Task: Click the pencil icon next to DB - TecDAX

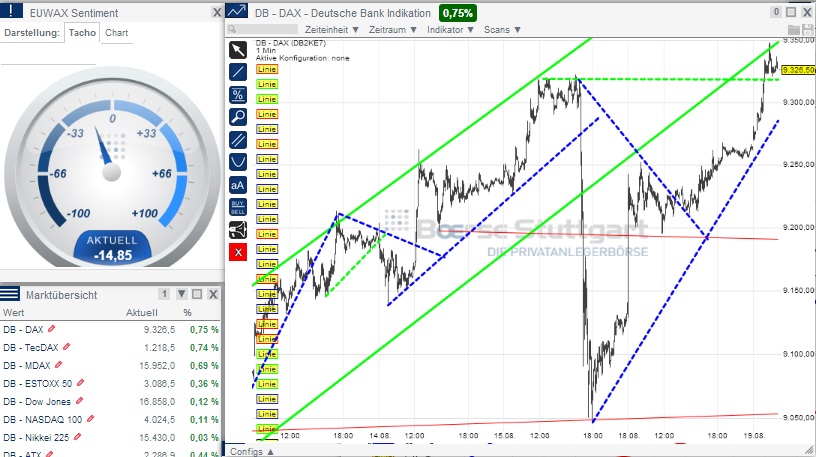Action: pyautogui.click(x=66, y=347)
